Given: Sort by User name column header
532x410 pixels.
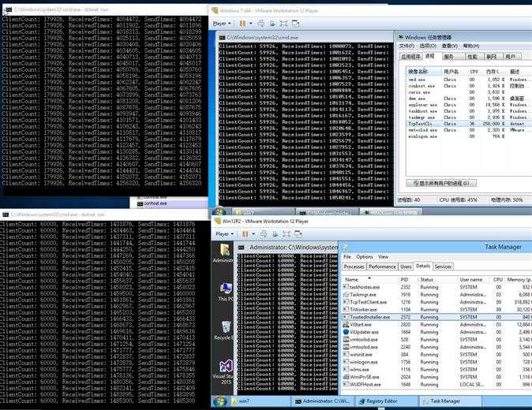Looking at the screenshot, I should pos(473,280).
